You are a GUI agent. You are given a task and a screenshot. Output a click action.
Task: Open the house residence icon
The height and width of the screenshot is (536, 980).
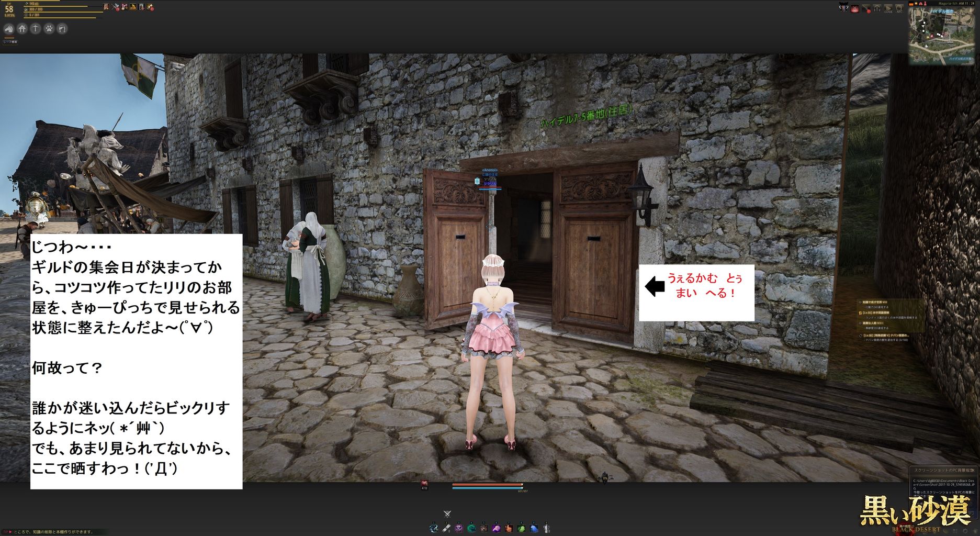click(x=22, y=29)
